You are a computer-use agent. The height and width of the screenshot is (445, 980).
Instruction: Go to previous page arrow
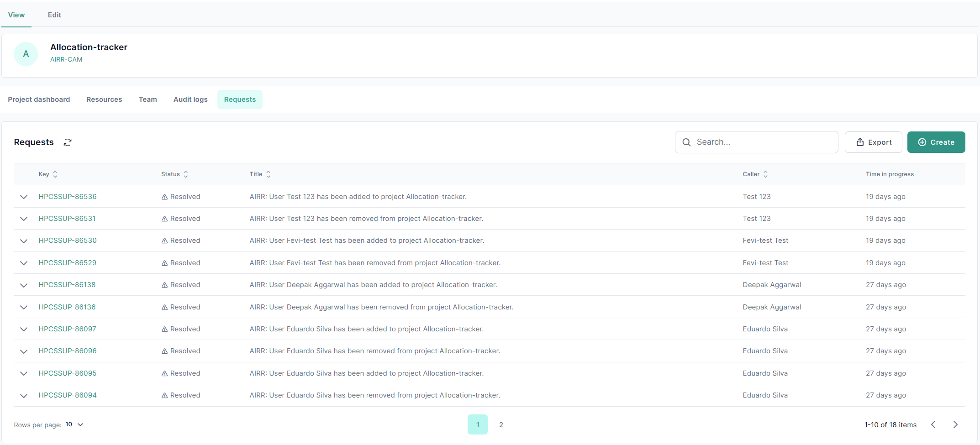click(933, 424)
